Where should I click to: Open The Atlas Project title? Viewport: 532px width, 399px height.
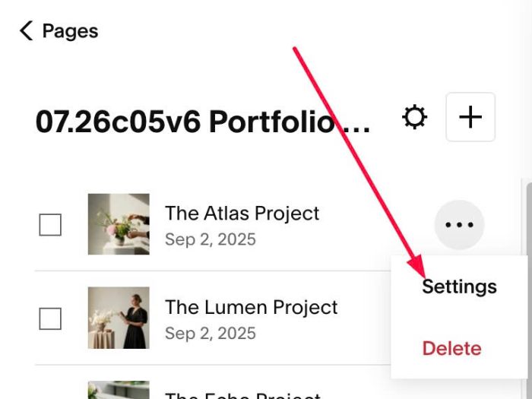tap(242, 214)
